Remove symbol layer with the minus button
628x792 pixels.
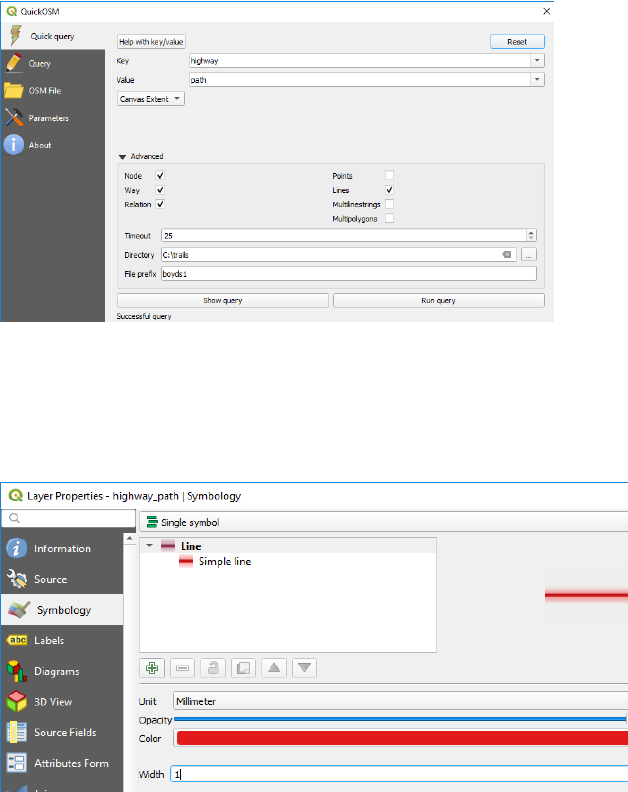click(x=182, y=668)
